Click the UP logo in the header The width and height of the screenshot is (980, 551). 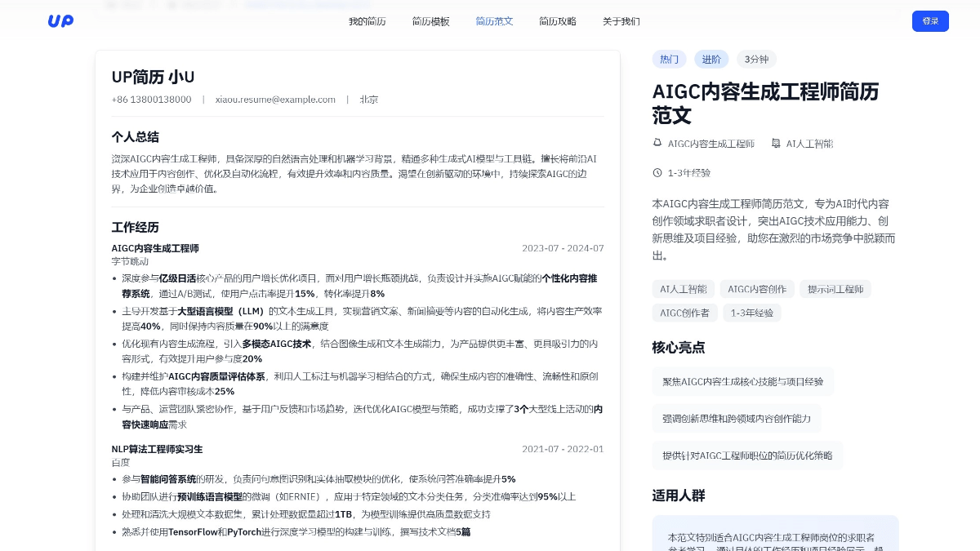pyautogui.click(x=60, y=21)
